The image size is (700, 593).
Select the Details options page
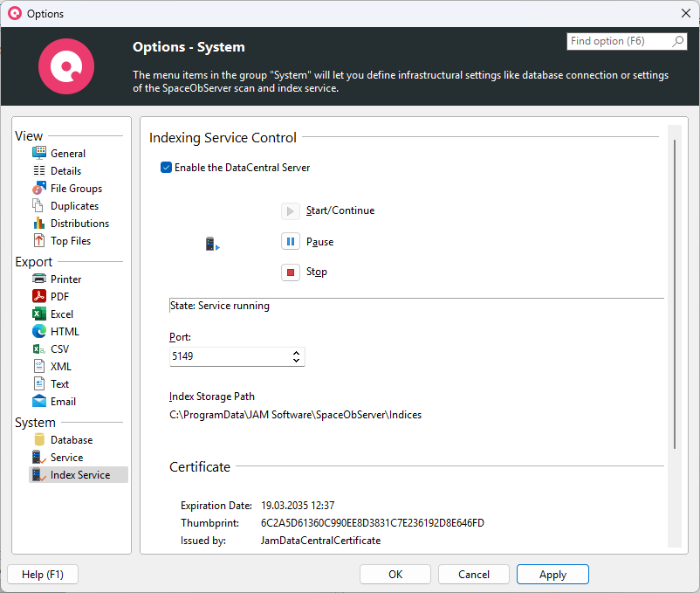point(65,171)
